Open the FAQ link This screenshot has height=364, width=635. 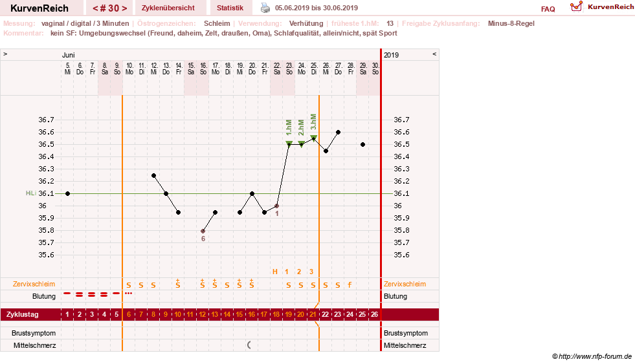548,9
